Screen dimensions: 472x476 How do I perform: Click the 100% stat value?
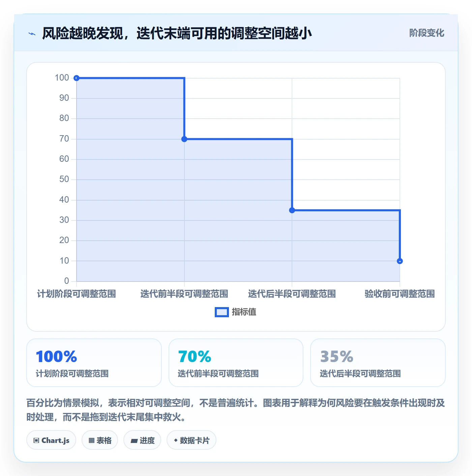56,357
